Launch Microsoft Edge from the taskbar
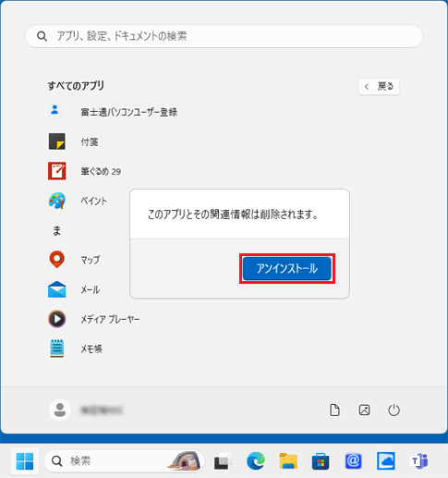448x478 pixels. click(x=256, y=461)
